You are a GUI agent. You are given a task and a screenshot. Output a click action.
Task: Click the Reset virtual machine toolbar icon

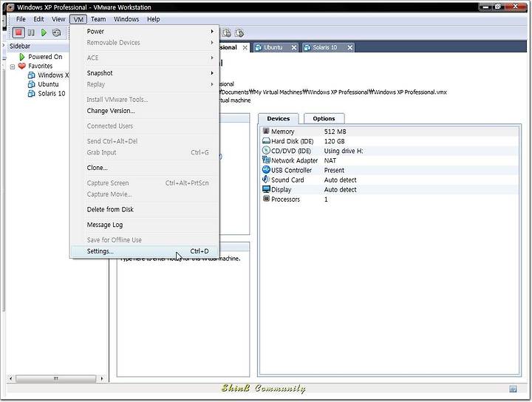57,33
